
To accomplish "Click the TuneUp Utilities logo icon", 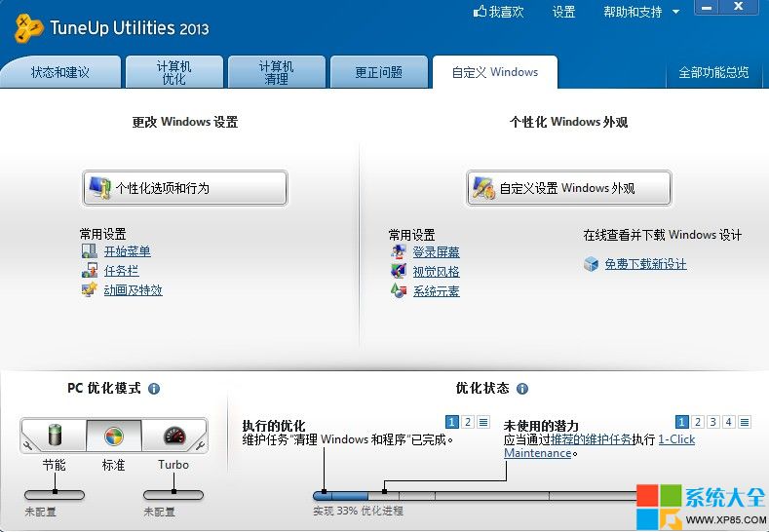I will coord(29,28).
